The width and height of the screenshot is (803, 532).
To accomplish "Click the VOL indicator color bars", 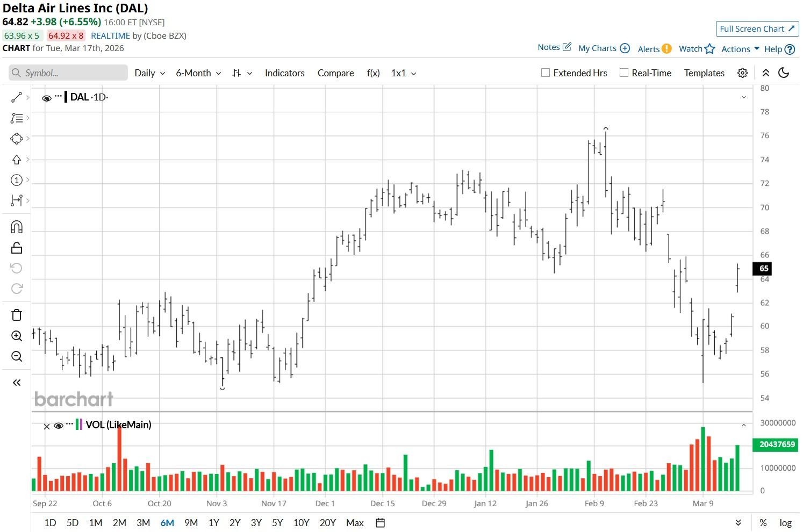I will pyautogui.click(x=79, y=425).
